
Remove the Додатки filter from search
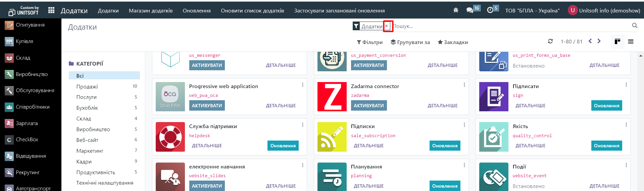click(387, 26)
